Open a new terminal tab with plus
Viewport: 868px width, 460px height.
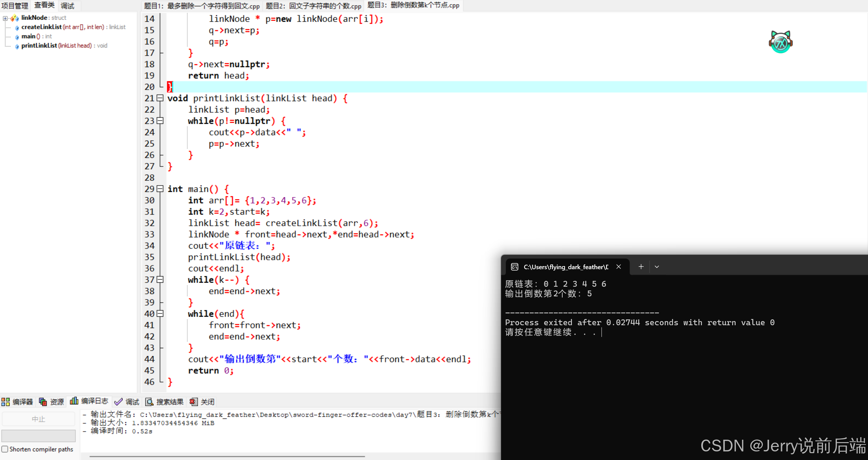tap(641, 267)
